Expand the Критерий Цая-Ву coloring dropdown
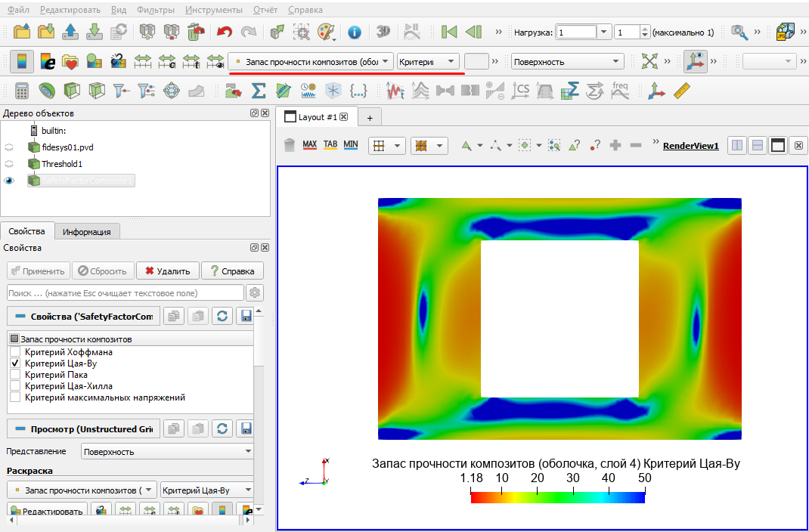 207,490
